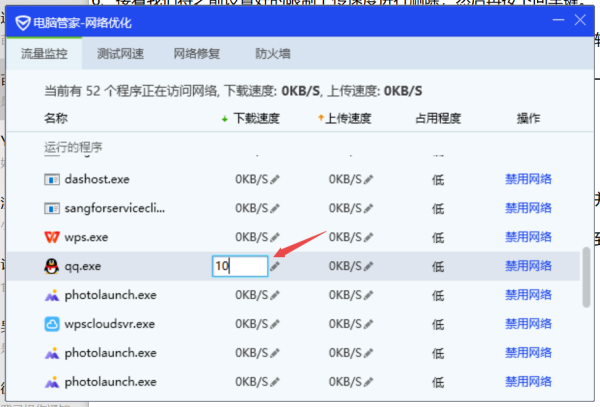This screenshot has height=407, width=600.
Task: Click sangforservicecli upload value 0KB/S
Action: [345, 208]
